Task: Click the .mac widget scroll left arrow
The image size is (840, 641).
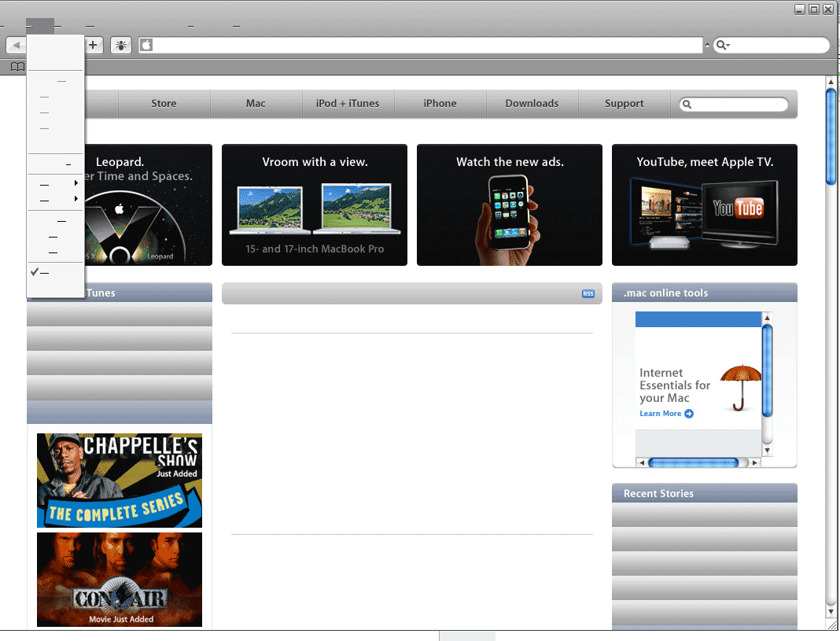Action: 642,462
